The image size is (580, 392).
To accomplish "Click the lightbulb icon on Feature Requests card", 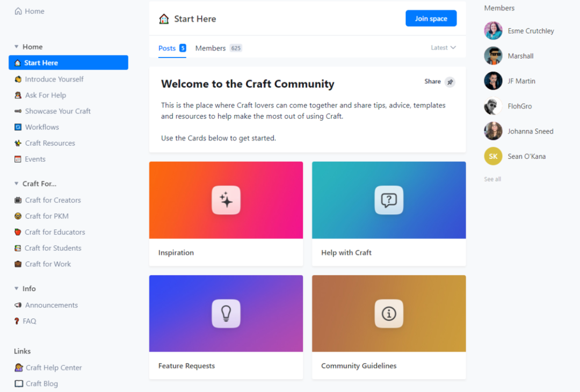I will click(x=226, y=314).
